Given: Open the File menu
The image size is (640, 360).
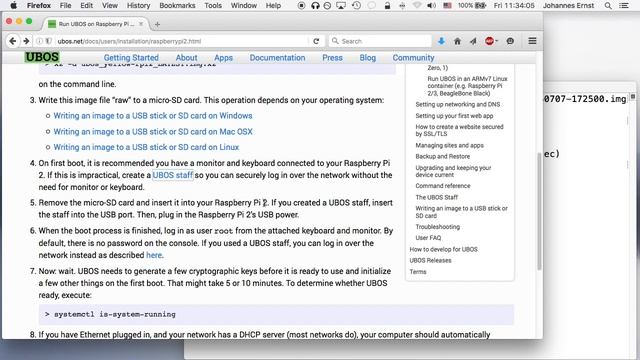Looking at the screenshot, I should coord(65,6).
